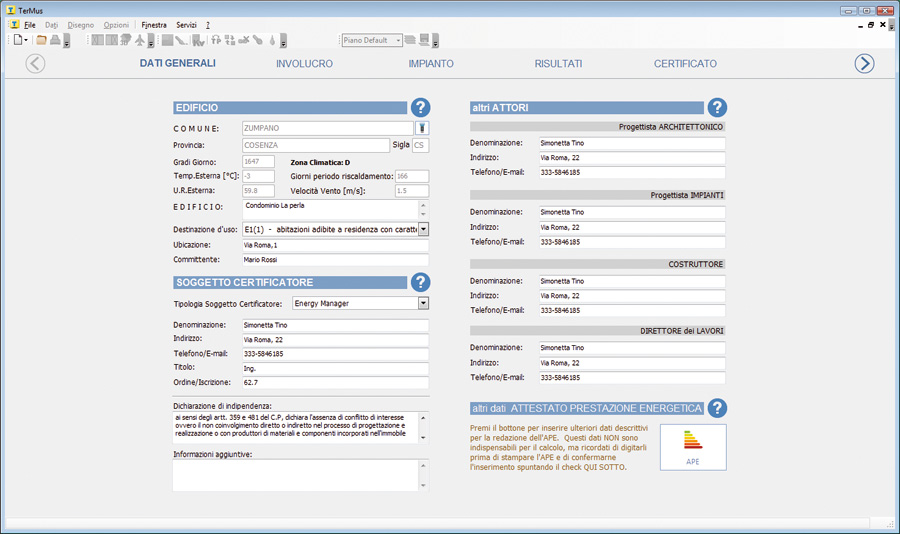
Task: Click the pipe-shaped icon before Kv
Action: [x=181, y=40]
